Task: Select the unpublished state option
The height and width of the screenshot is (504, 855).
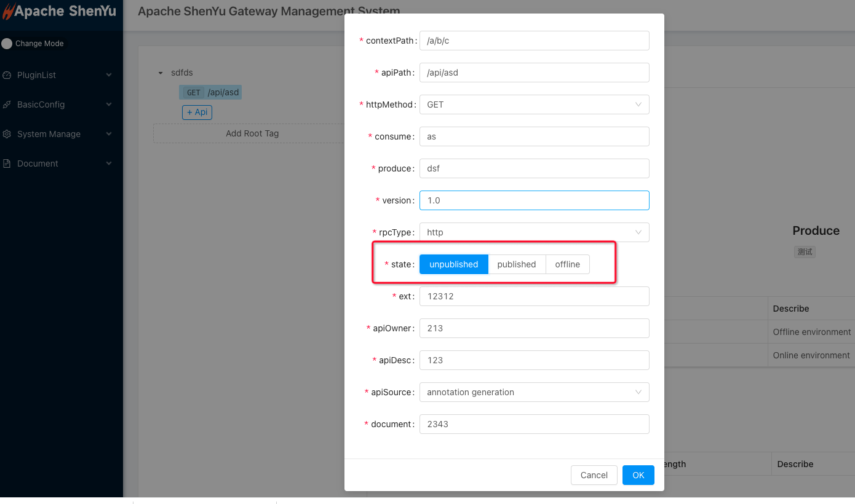Action: [x=453, y=264]
